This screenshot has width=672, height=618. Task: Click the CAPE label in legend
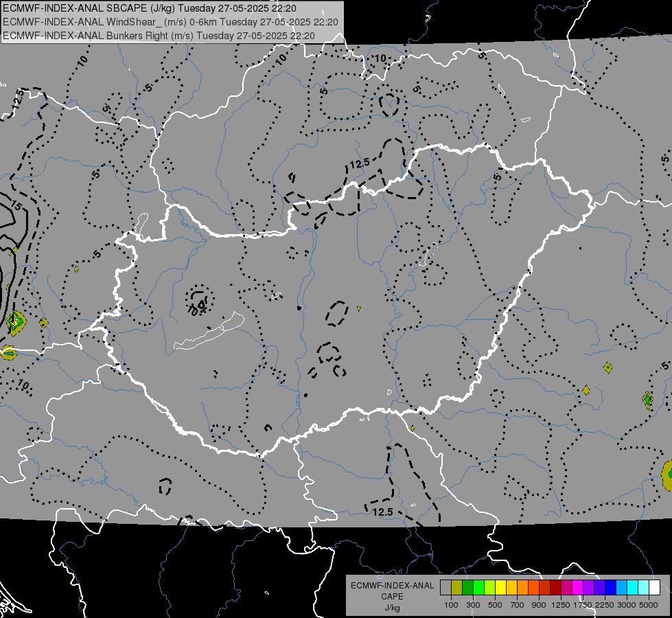[392, 596]
